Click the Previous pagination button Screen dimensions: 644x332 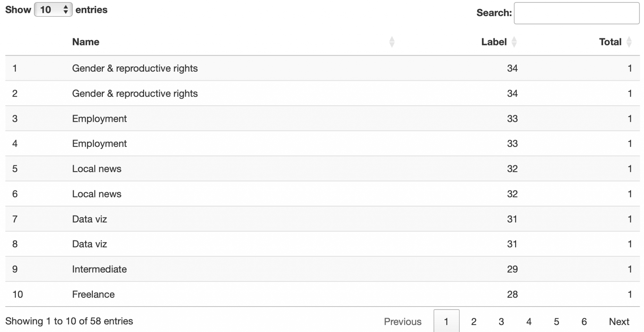[x=402, y=322]
